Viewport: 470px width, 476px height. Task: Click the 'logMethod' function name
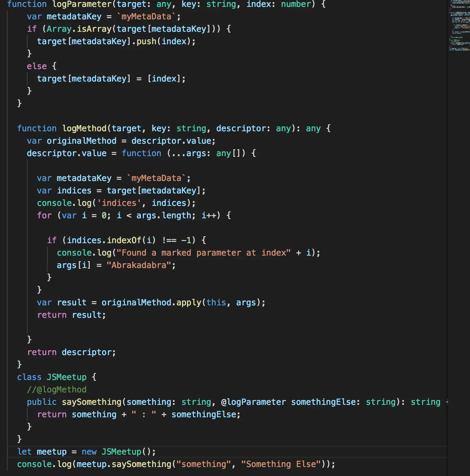pos(85,128)
